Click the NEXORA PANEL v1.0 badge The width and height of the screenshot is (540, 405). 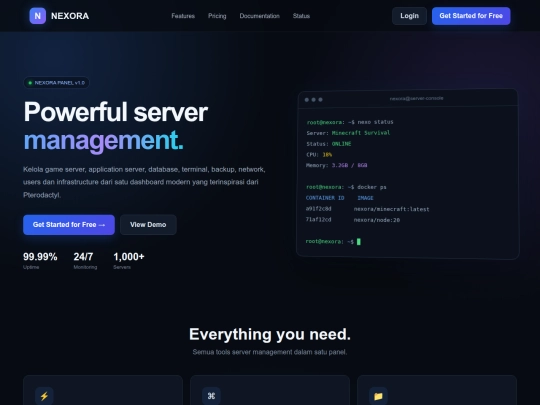56,83
